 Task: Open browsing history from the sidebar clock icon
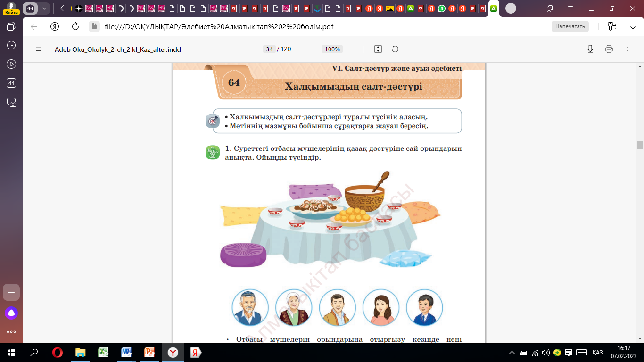coord(11,46)
